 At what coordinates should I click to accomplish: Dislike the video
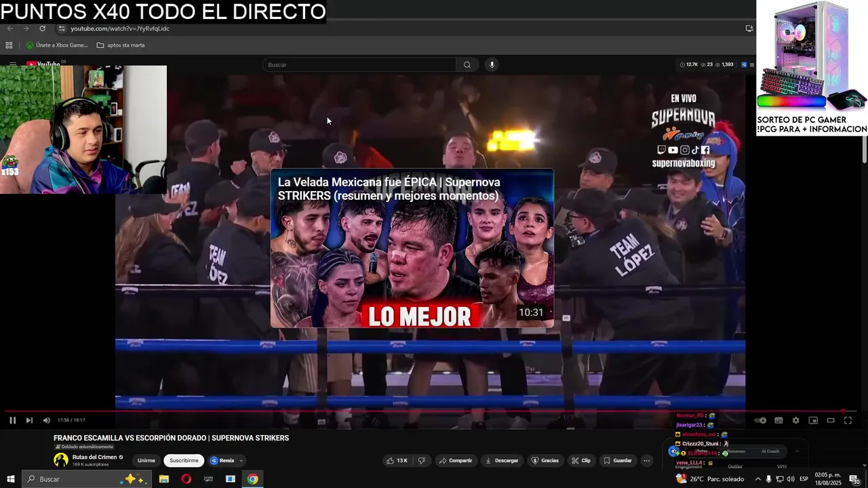pyautogui.click(x=421, y=460)
